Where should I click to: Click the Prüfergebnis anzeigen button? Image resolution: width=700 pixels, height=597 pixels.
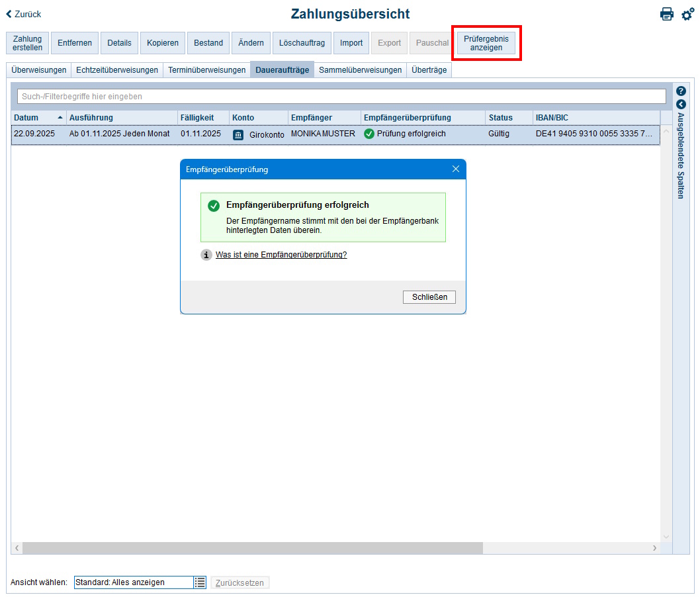(x=486, y=43)
